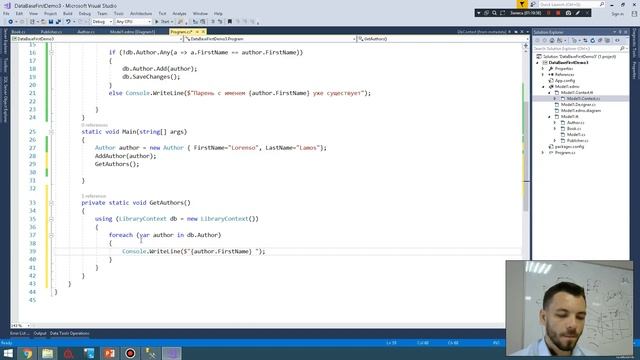Switch to the Author.cs editor tab
Screen dimensions: 640x360
click(x=86, y=31)
